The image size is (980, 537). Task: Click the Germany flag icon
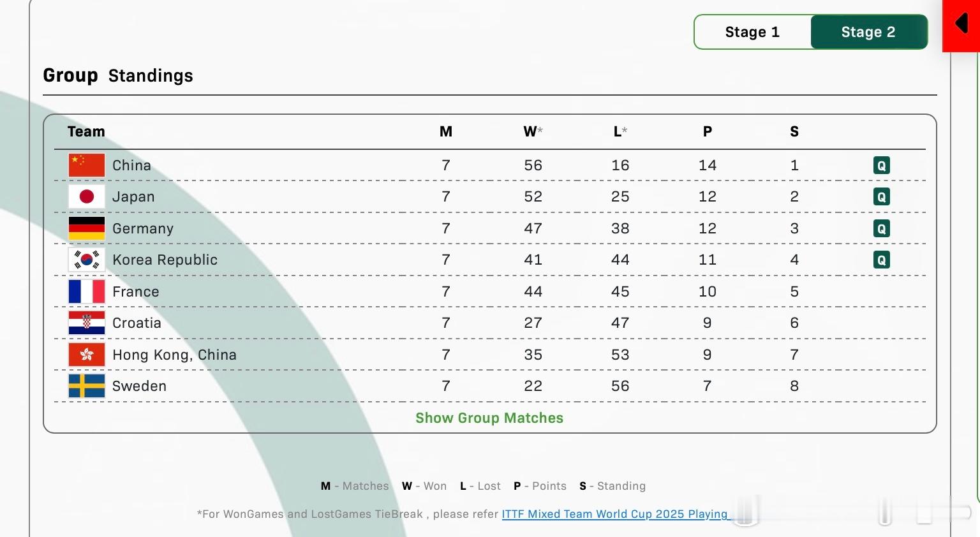87,228
